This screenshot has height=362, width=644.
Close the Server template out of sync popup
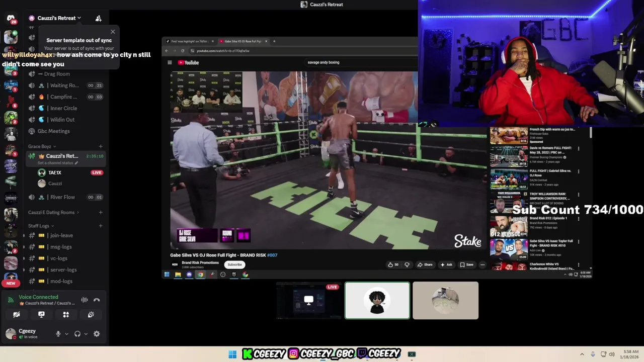(113, 32)
